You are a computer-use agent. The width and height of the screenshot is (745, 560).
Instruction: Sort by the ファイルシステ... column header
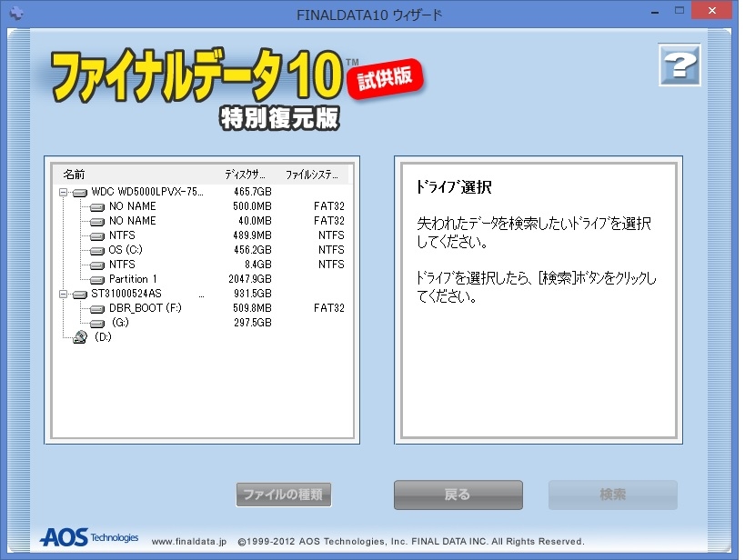312,175
